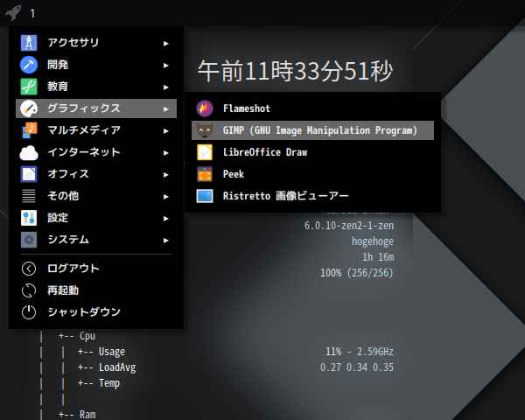This screenshot has height=420, width=525.
Task: Expand the オフィス submenu arrow
Action: tap(165, 174)
